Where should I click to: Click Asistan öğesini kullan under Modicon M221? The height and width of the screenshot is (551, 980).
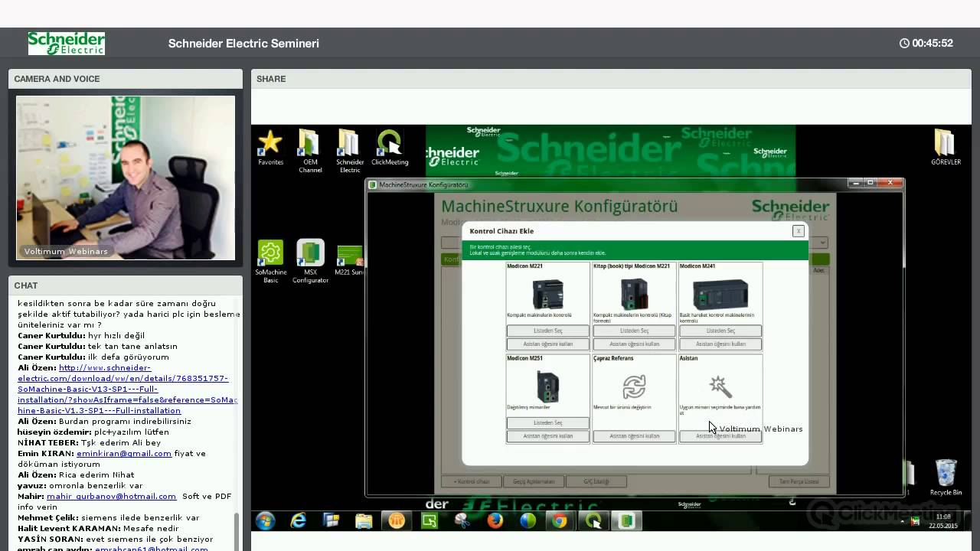coord(547,344)
